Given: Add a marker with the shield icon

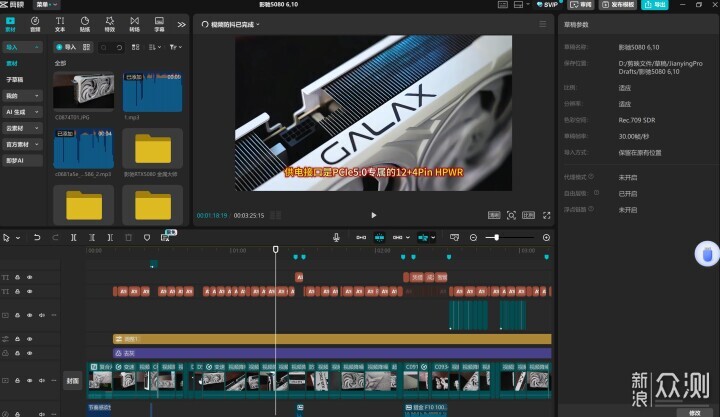Looking at the screenshot, I should click(147, 237).
